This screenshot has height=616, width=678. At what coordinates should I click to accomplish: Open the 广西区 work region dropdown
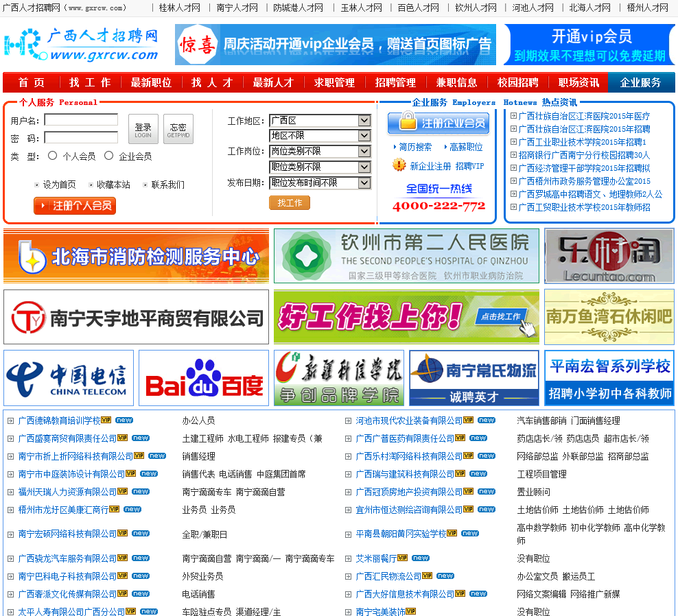point(320,120)
